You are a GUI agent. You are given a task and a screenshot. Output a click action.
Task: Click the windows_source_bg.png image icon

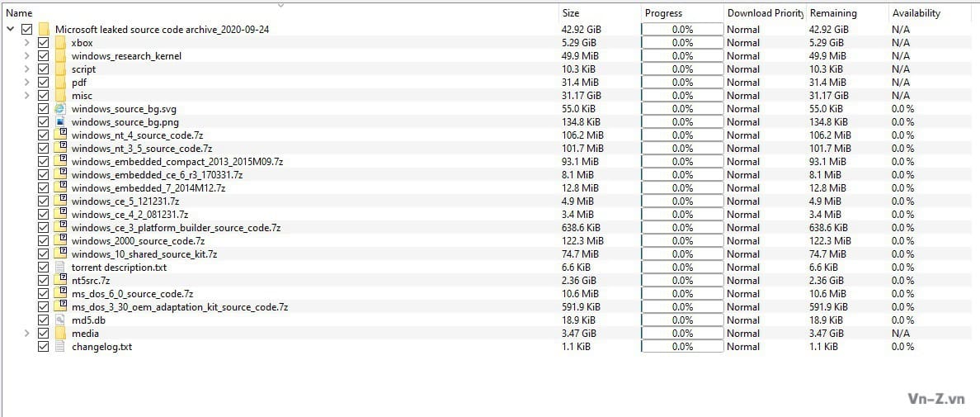(x=60, y=121)
